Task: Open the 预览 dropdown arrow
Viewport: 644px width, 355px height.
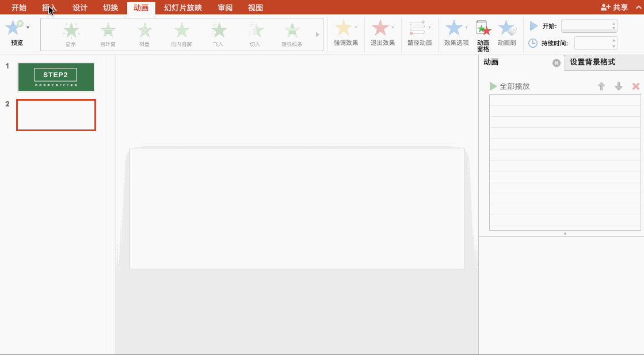Action: tap(28, 28)
